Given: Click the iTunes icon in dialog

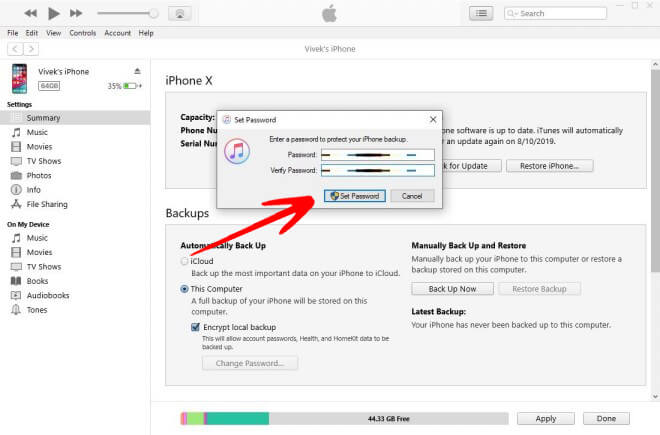Looking at the screenshot, I should (237, 151).
